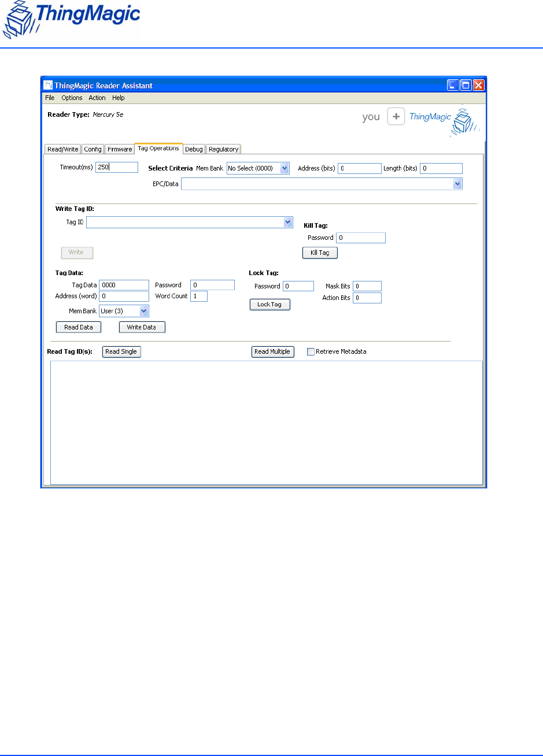Expand the EPC/Data dropdown
Viewport: 543px width, 756px height.
(457, 184)
